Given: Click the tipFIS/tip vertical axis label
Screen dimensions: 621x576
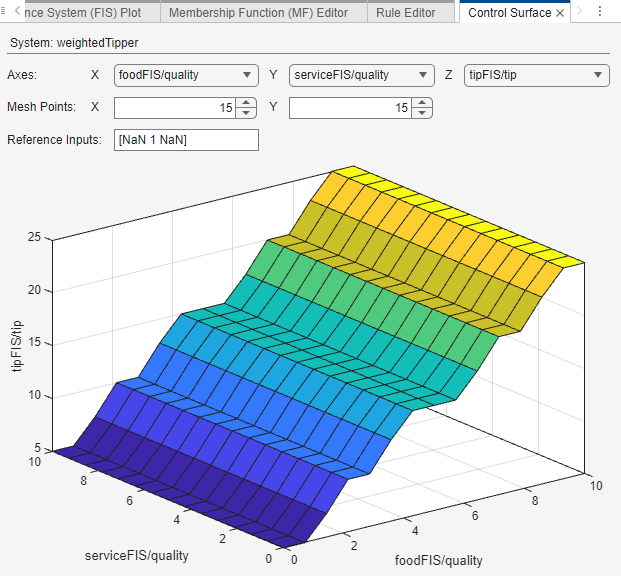Looking at the screenshot, I should 17,346.
